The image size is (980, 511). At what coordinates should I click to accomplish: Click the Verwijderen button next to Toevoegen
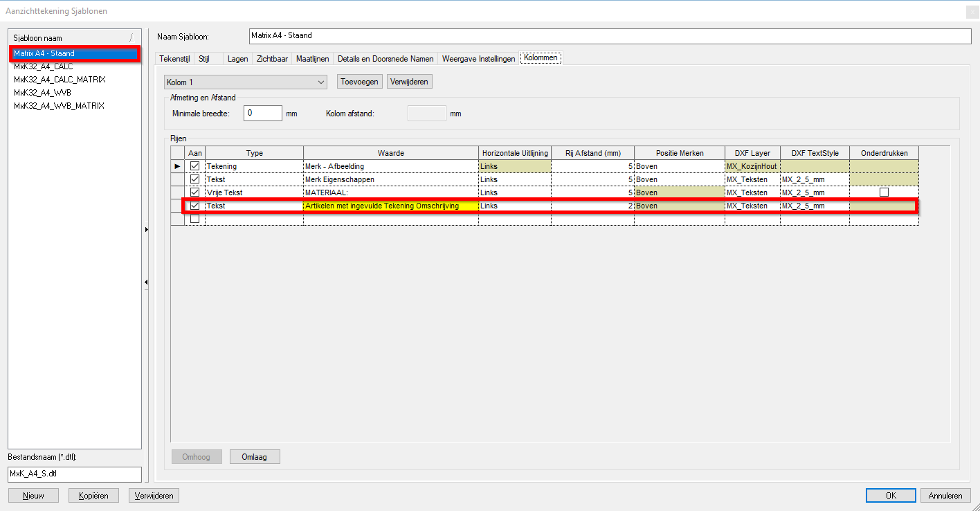click(x=410, y=82)
